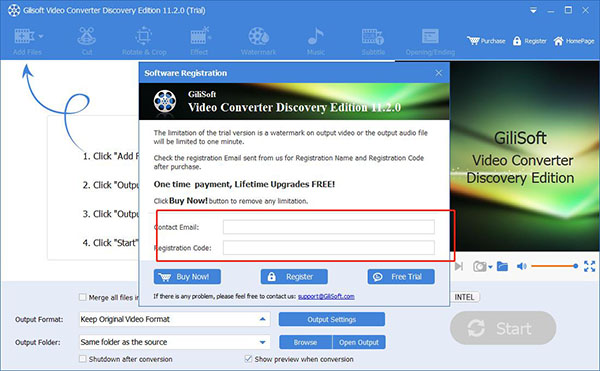Viewport: 600px width, 371px height.
Task: Open the Effect tool
Action: pos(199,41)
